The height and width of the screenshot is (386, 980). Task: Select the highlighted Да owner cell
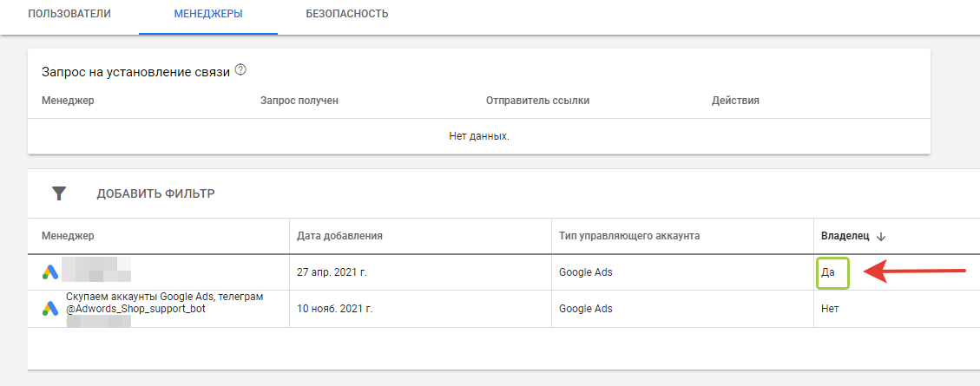click(x=830, y=272)
